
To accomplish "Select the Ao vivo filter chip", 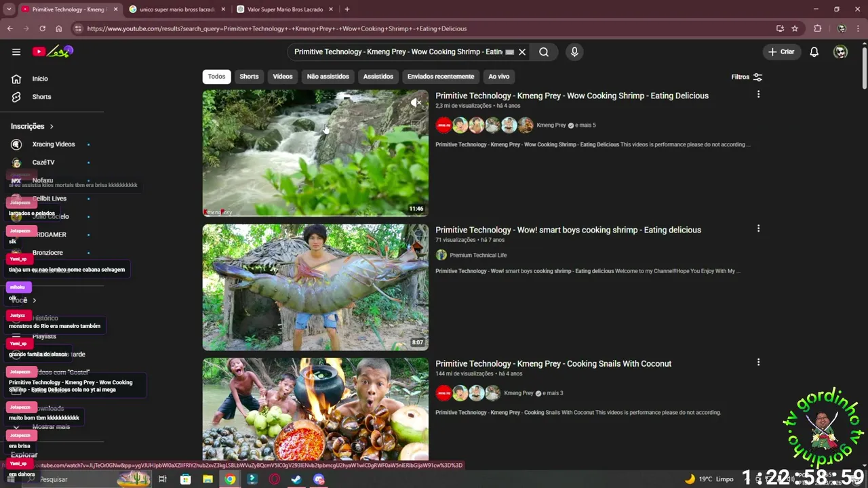I will [x=498, y=77].
